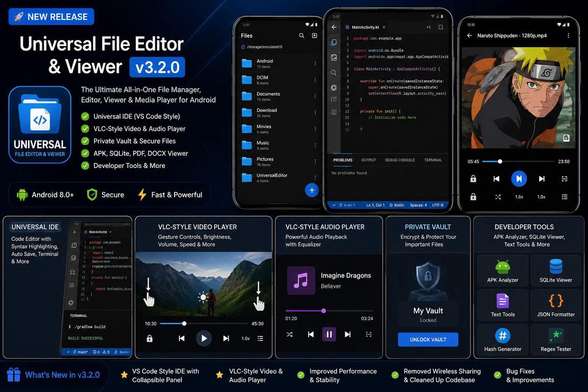588x392 pixels.
Task: Tap lock icon in VLC-Style Video Player card
Action: tap(150, 338)
